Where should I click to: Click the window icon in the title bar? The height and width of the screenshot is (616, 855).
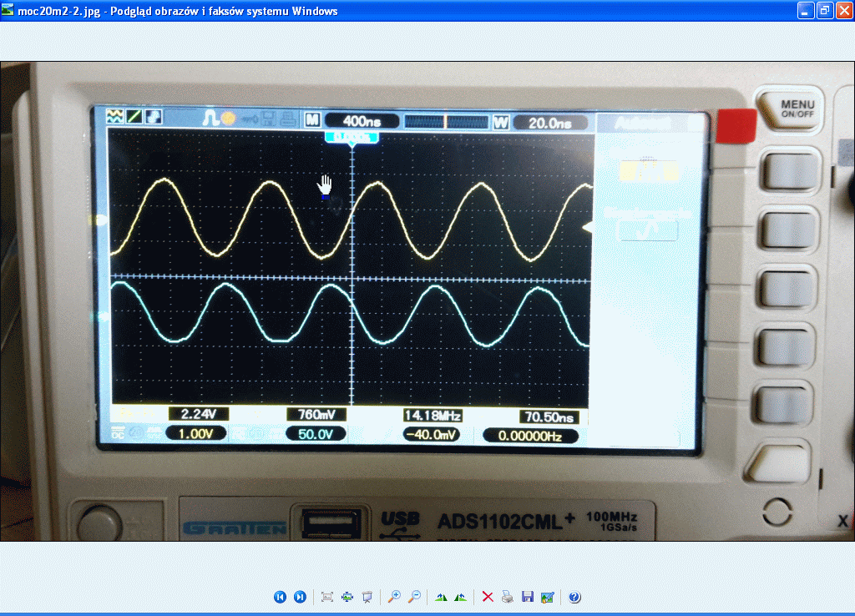[8, 11]
